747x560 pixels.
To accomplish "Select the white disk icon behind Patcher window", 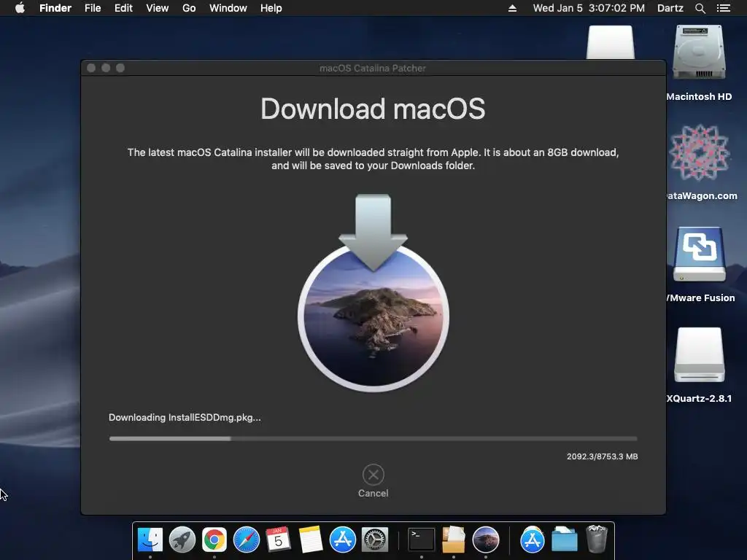I will coord(611,42).
